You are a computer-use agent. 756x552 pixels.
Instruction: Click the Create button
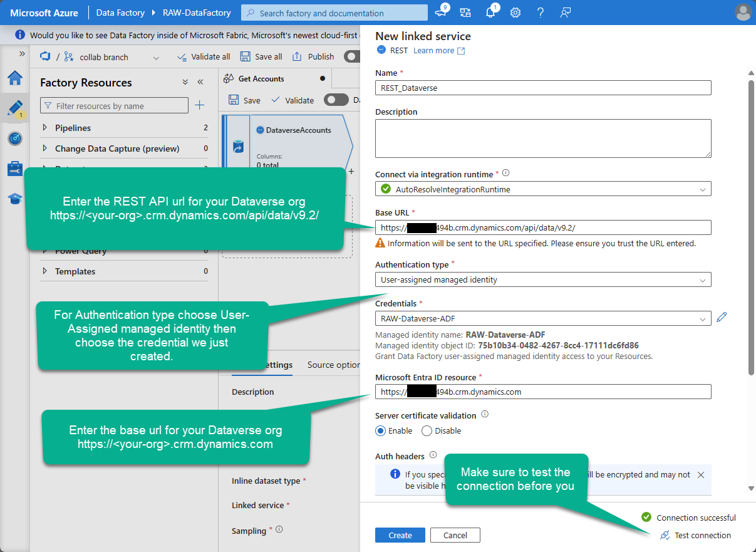tap(400, 535)
